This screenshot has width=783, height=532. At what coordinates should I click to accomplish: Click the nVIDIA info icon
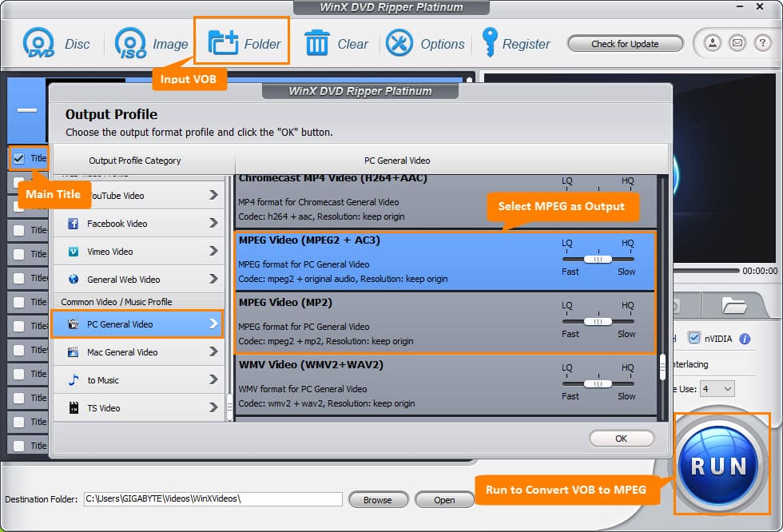(x=745, y=339)
